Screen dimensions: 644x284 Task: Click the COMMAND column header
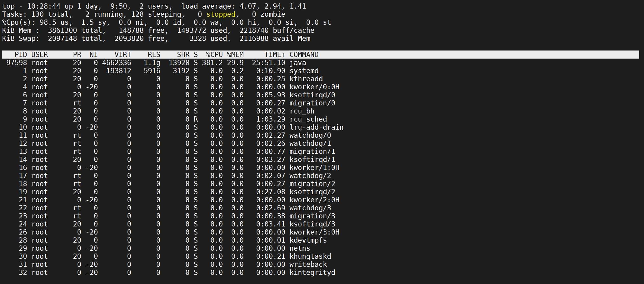point(304,55)
